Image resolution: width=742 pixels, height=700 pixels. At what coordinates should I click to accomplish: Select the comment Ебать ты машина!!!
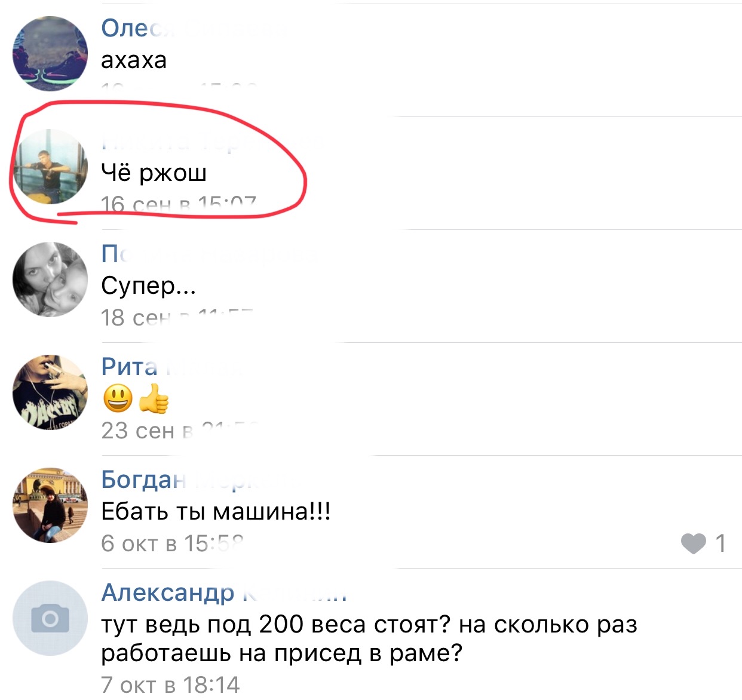click(216, 512)
